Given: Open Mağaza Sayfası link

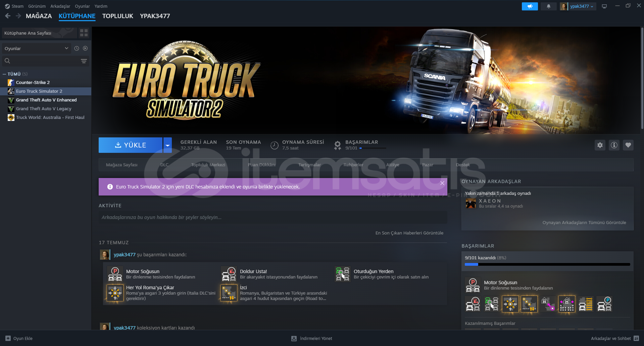Looking at the screenshot, I should click(x=122, y=165).
